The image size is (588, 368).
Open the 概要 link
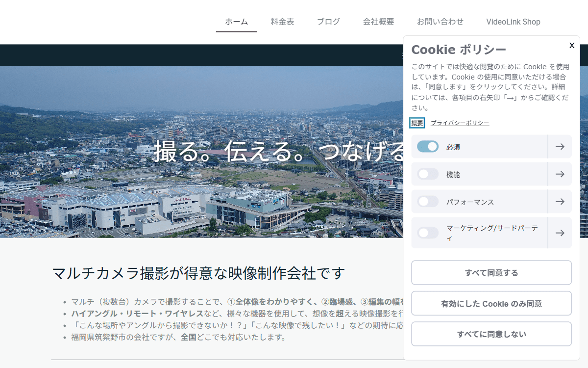coord(417,123)
